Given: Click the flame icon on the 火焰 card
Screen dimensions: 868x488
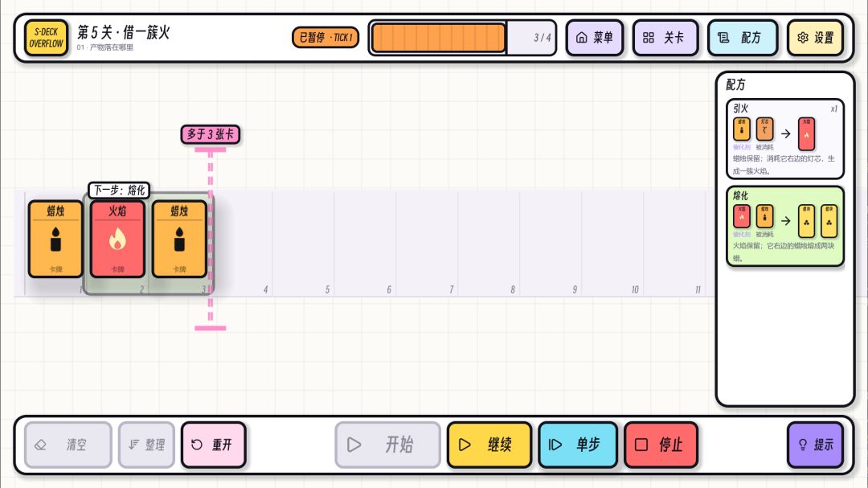Looking at the screenshot, I should coord(117,240).
